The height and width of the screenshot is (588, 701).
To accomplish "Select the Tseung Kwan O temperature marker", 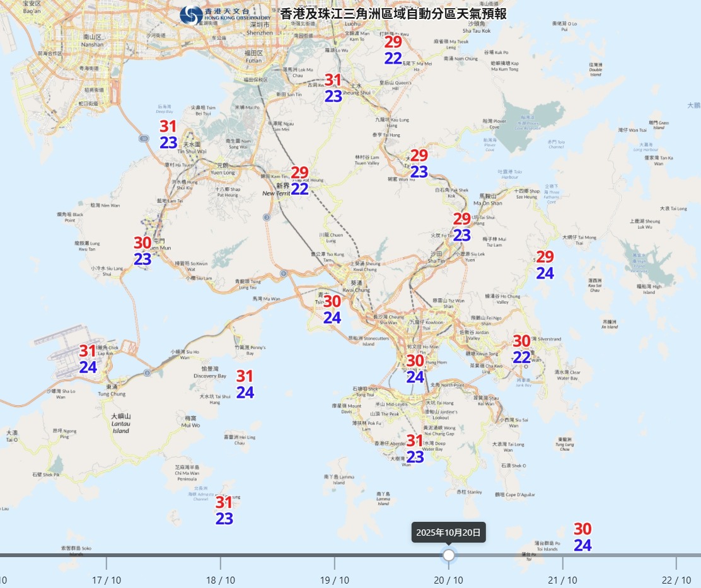I will tap(521, 349).
